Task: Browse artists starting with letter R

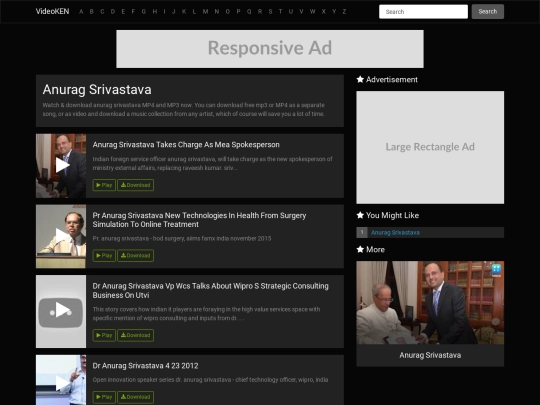Action: [x=260, y=12]
